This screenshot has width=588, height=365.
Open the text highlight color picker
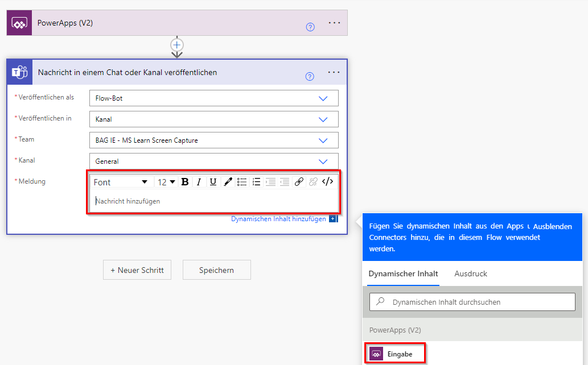click(227, 182)
